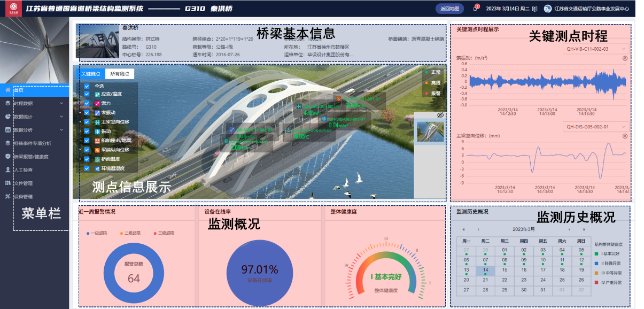Open the 桥梁报警/健康度 menu item

(34, 157)
